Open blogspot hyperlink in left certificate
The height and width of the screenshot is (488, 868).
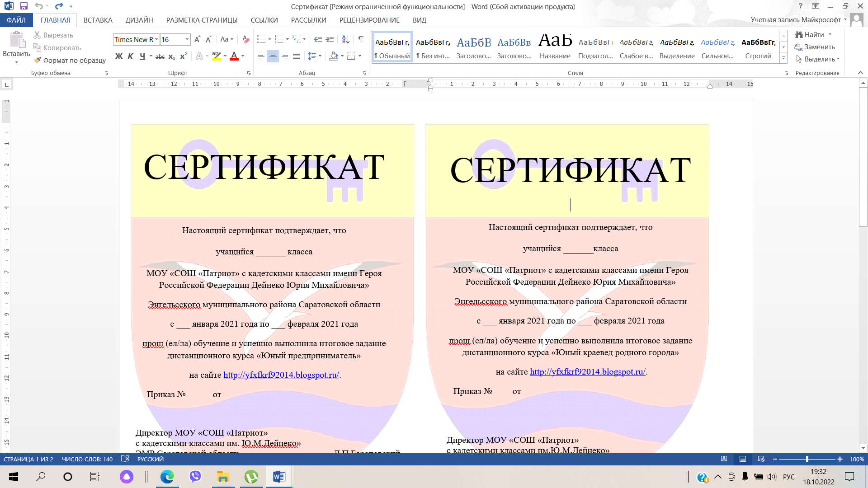coord(281,375)
